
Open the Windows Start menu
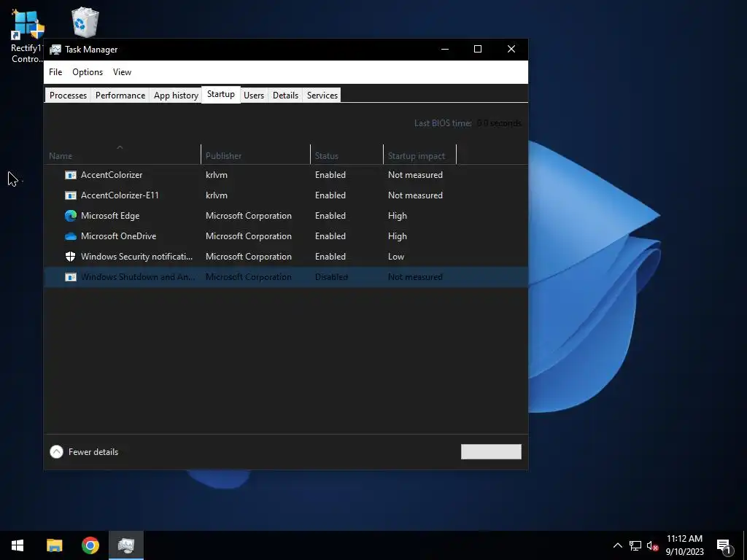coord(18,545)
